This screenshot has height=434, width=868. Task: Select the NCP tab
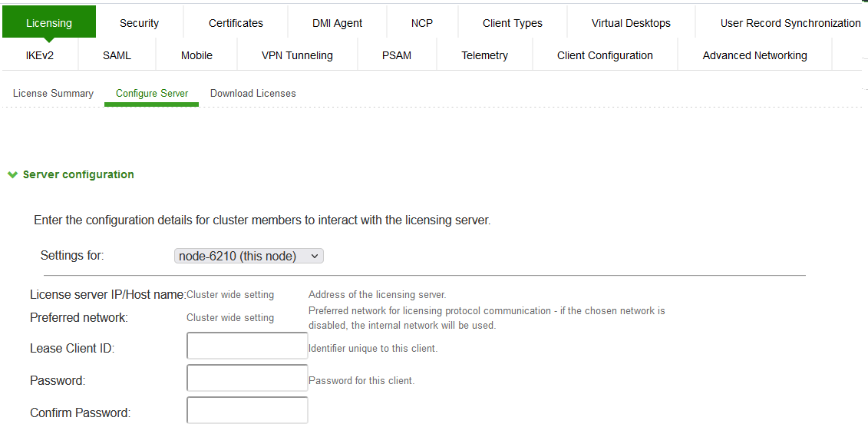click(x=422, y=23)
